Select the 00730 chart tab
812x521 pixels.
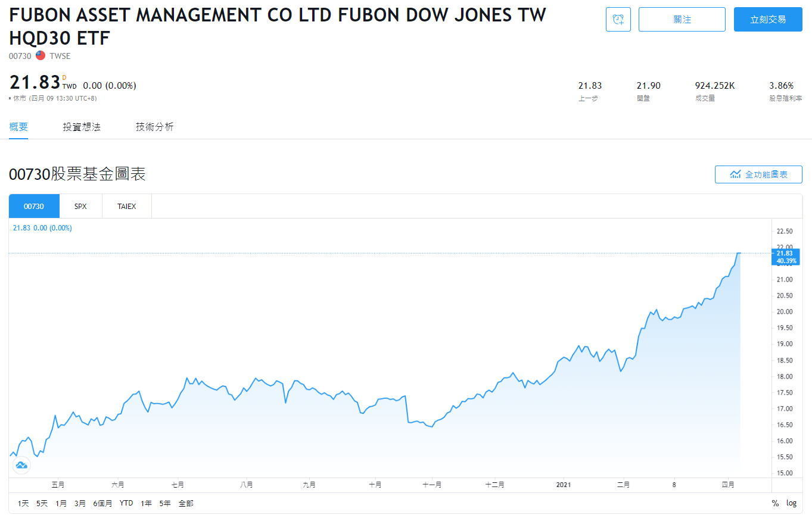point(34,207)
